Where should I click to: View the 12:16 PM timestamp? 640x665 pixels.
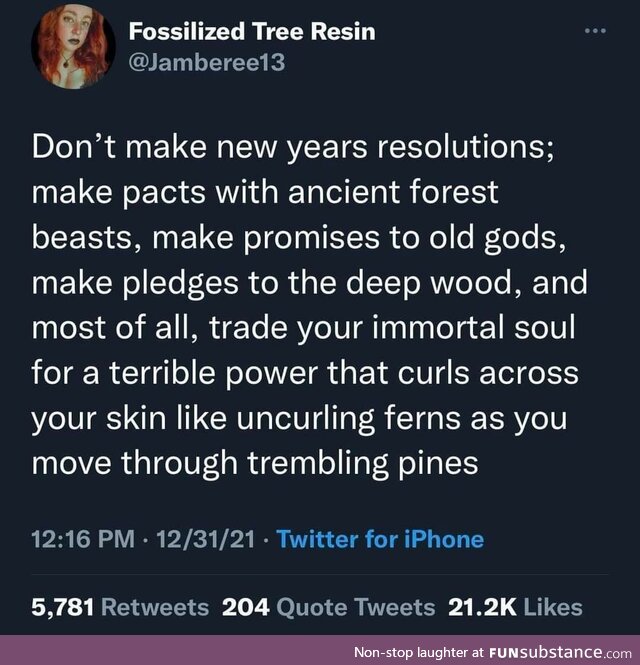pyautogui.click(x=83, y=539)
